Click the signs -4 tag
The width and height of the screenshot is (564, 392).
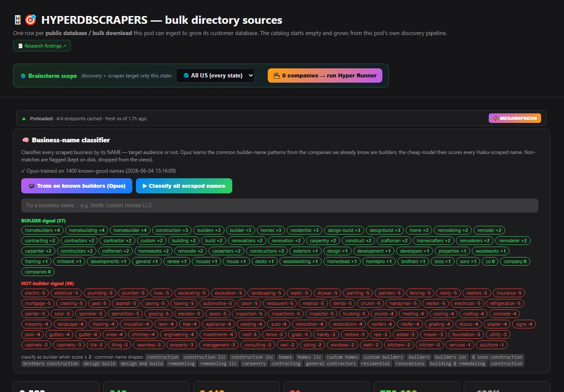[524, 324]
